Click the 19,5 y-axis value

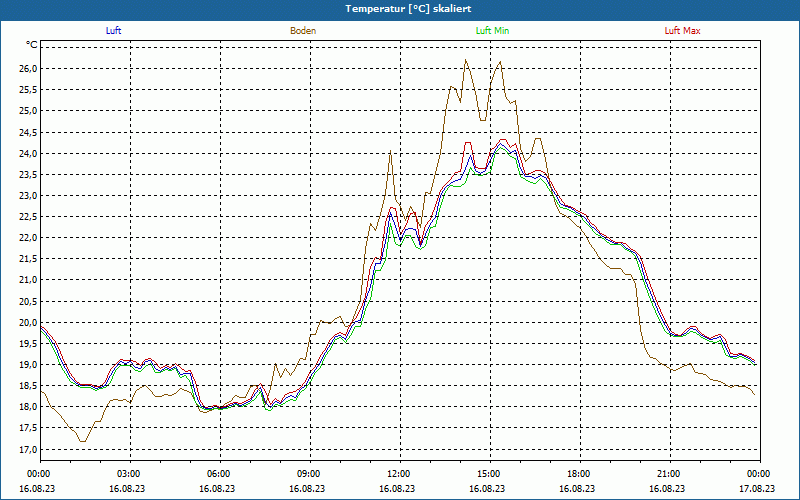[28, 344]
